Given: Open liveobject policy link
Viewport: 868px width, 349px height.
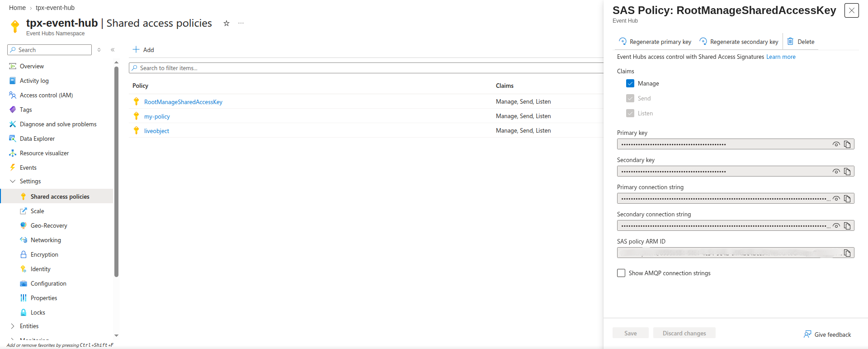Looking at the screenshot, I should 156,131.
